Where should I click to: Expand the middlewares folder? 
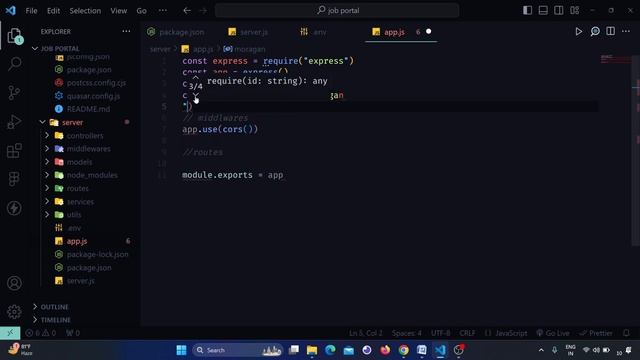pos(47,149)
